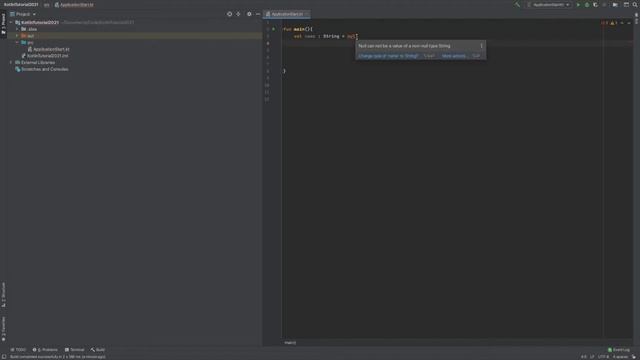Hide the Project tool window with minus icon

pyautogui.click(x=258, y=14)
